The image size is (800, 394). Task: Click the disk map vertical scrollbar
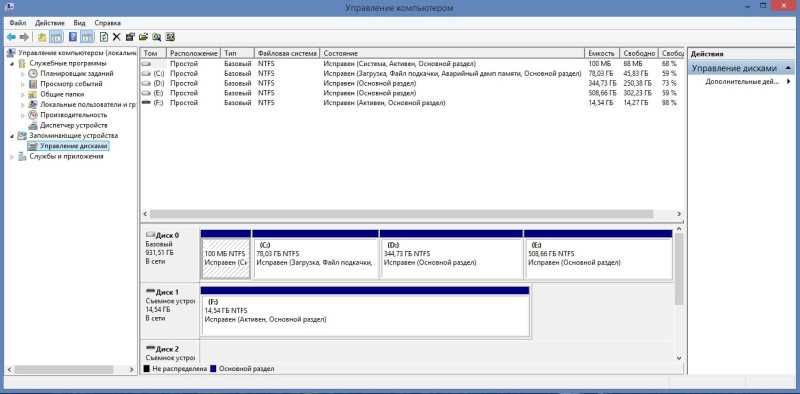click(x=679, y=269)
